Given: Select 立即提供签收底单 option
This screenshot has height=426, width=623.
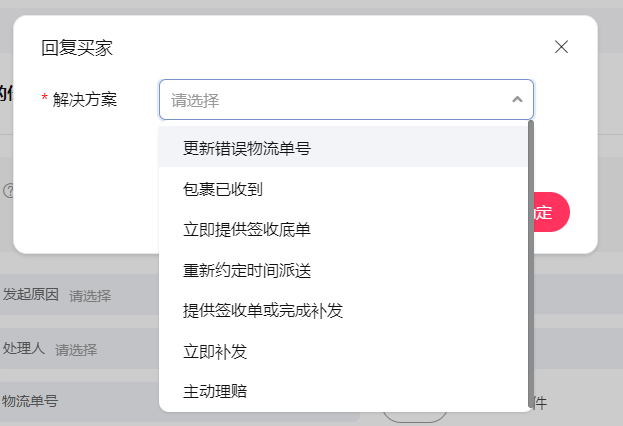Looking at the screenshot, I should [343, 229].
